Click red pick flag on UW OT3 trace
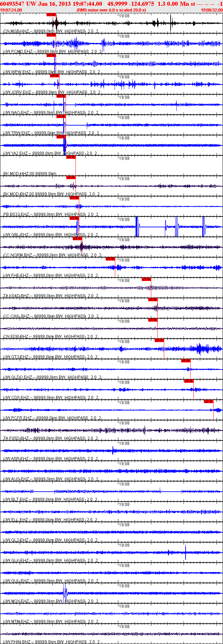The image size is (223, 644). click(159, 340)
